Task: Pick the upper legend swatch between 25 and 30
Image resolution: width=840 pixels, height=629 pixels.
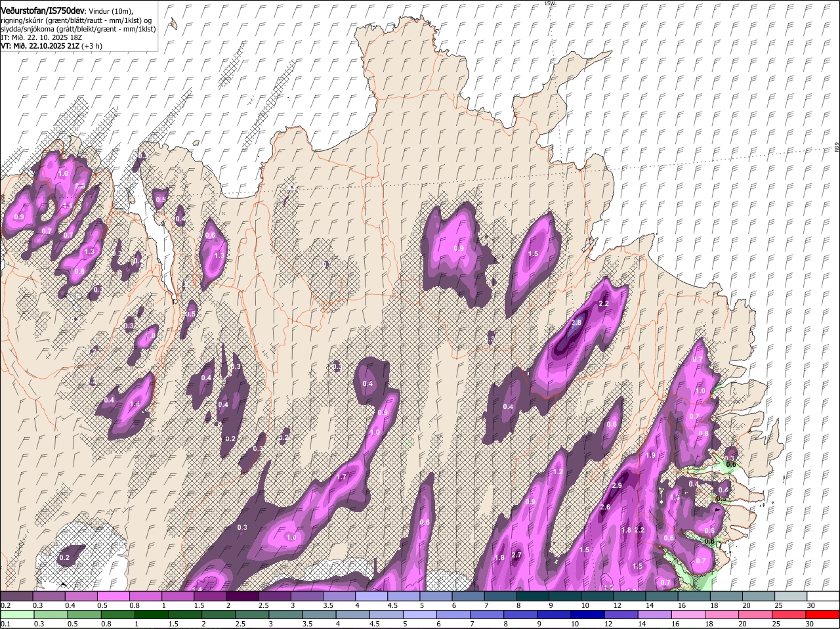Action: (x=791, y=596)
